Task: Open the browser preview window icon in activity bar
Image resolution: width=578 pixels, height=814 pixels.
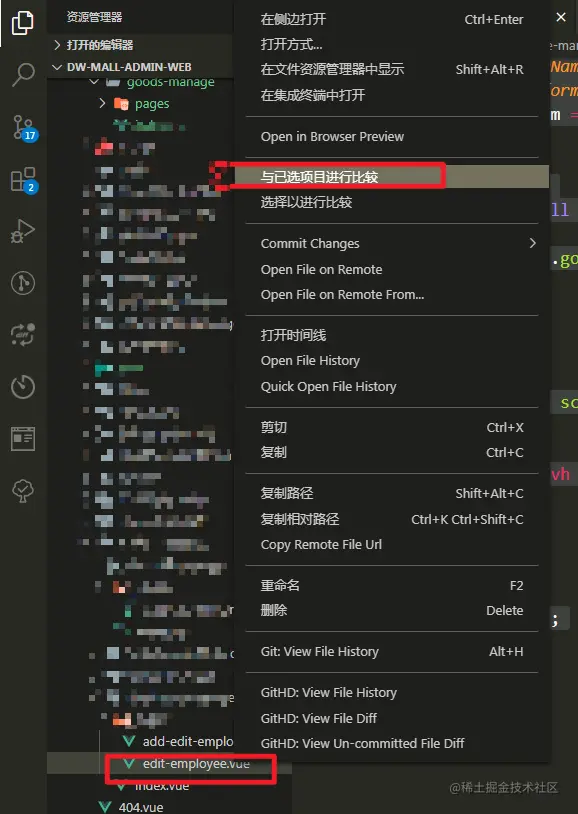Action: click(23, 439)
